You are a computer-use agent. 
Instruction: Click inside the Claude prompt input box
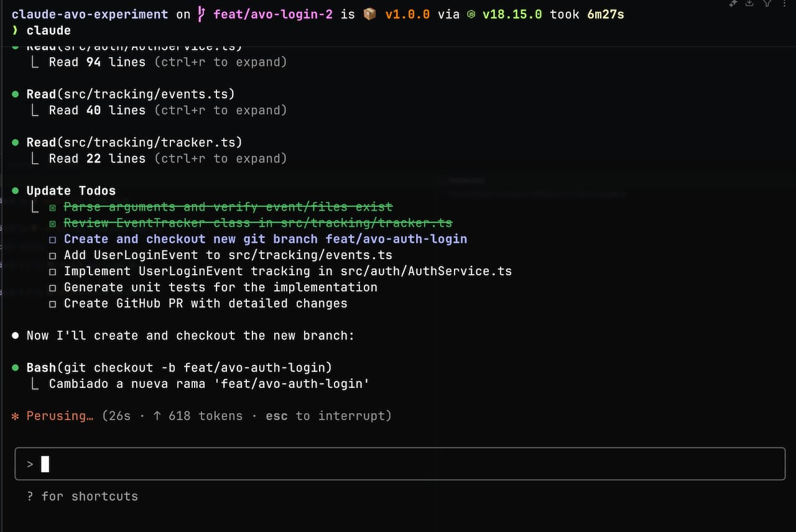[398, 464]
